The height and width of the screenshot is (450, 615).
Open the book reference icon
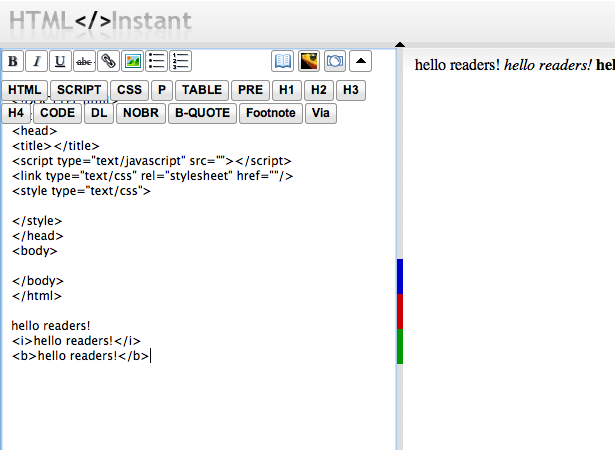[282, 61]
